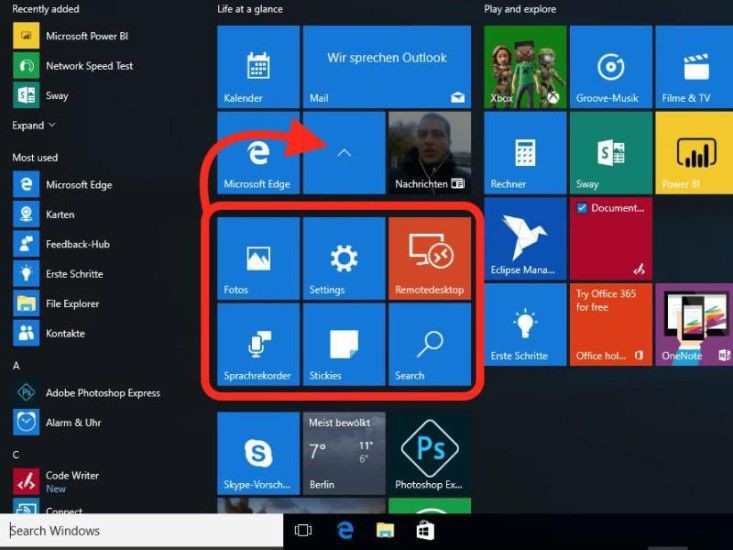Launch Microsoft Edge from its tile
The width and height of the screenshot is (733, 550).
pos(258,153)
